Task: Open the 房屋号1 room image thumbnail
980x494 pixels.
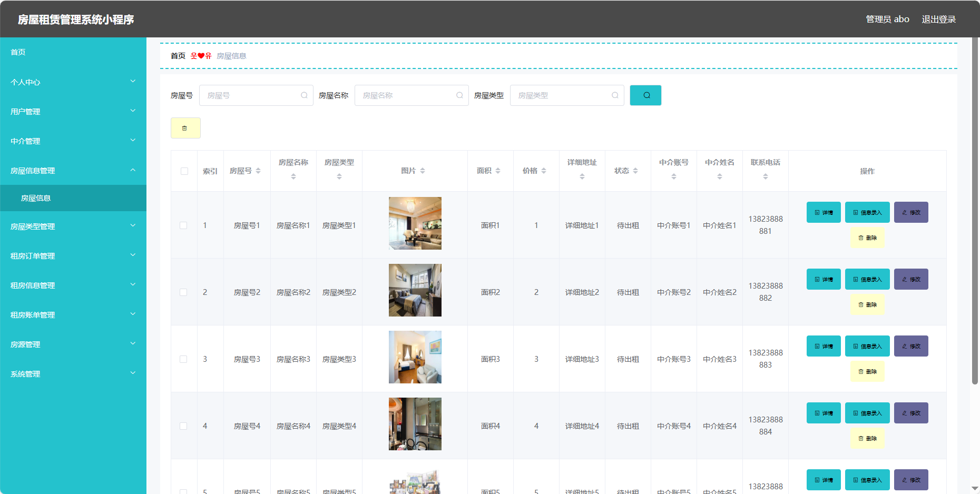Action: coord(415,223)
